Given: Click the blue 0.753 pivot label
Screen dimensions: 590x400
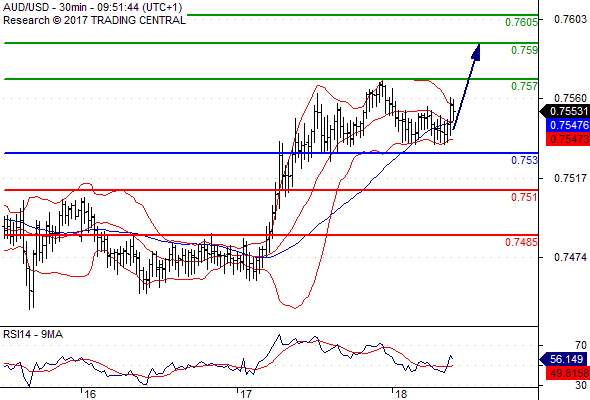Looking at the screenshot, I should click(x=524, y=160).
